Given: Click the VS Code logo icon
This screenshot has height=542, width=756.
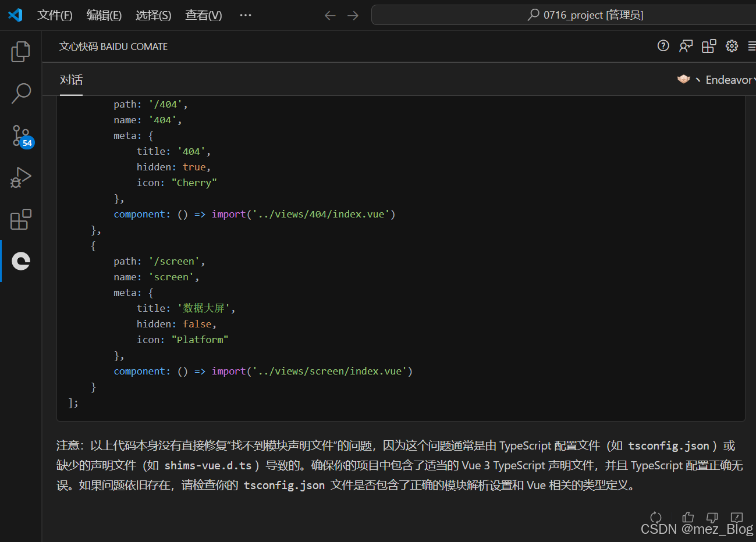Looking at the screenshot, I should click(x=15, y=15).
